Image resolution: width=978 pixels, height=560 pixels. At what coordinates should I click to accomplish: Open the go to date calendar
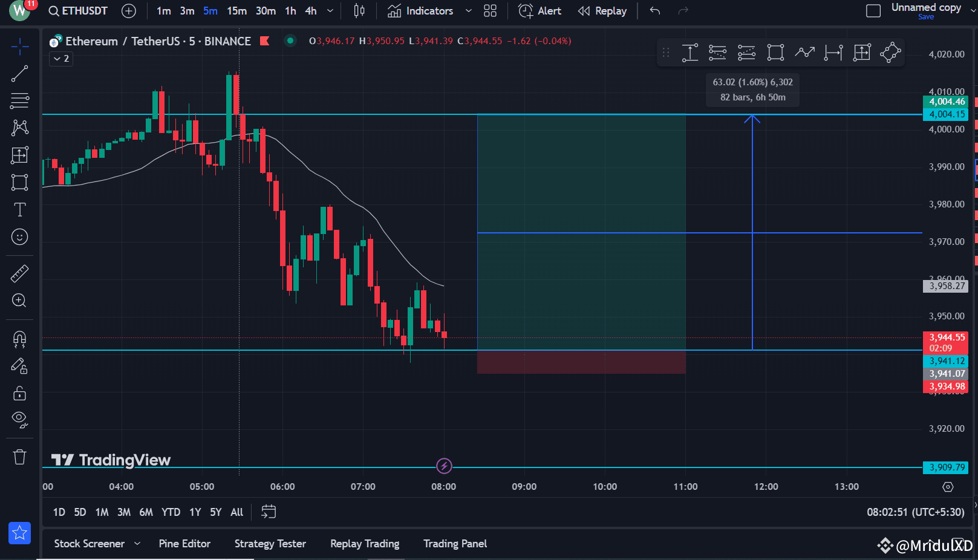(x=269, y=512)
